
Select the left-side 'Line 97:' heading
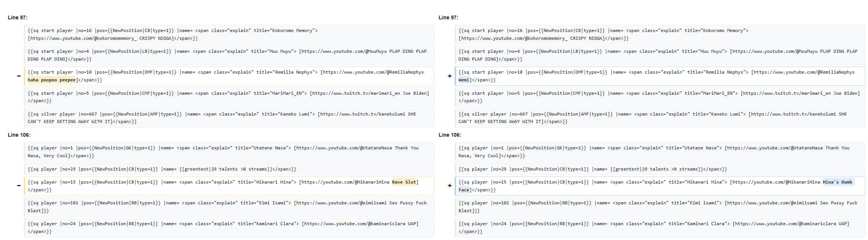(x=17, y=17)
